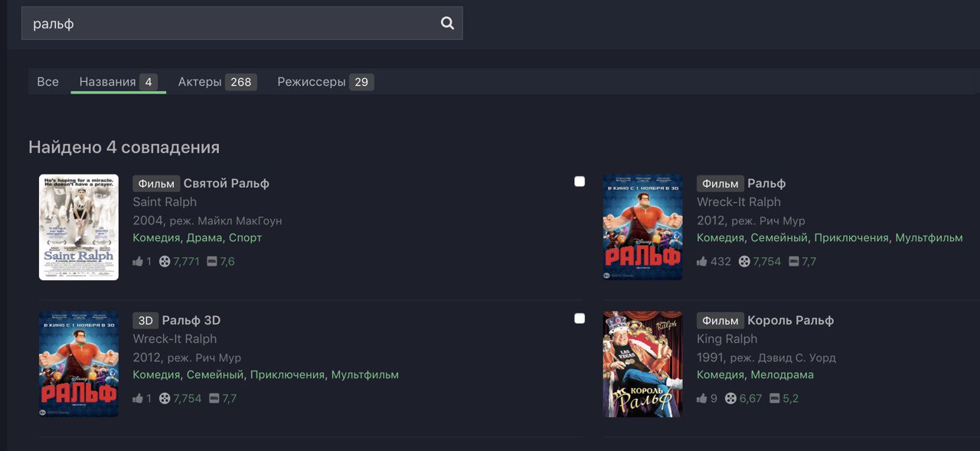Open the Актеры tab

(217, 81)
